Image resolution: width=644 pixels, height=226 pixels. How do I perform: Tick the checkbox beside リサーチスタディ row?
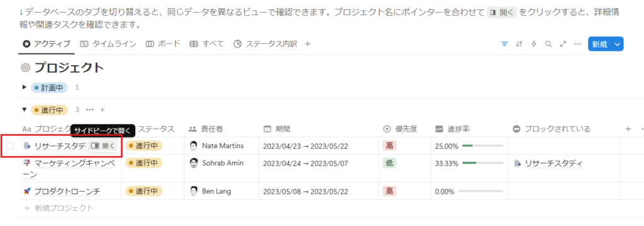[x=10, y=146]
